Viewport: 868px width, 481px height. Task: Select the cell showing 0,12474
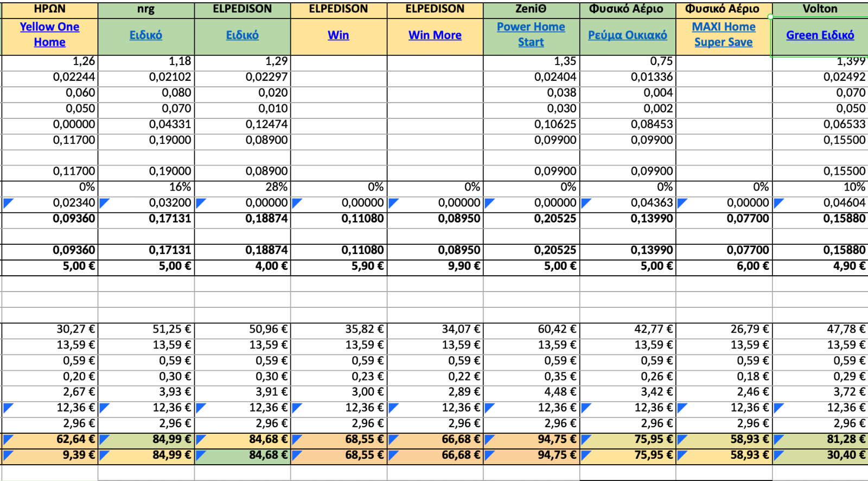coord(242,125)
